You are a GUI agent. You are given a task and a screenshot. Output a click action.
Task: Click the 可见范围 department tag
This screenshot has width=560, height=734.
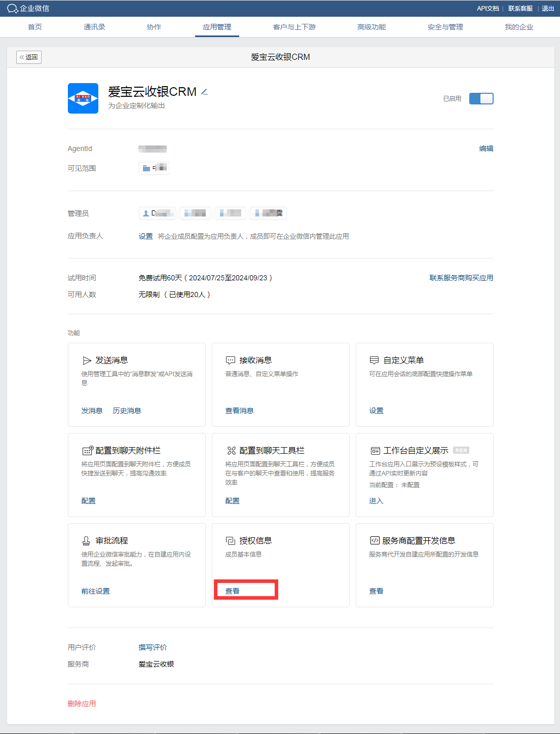(x=154, y=168)
